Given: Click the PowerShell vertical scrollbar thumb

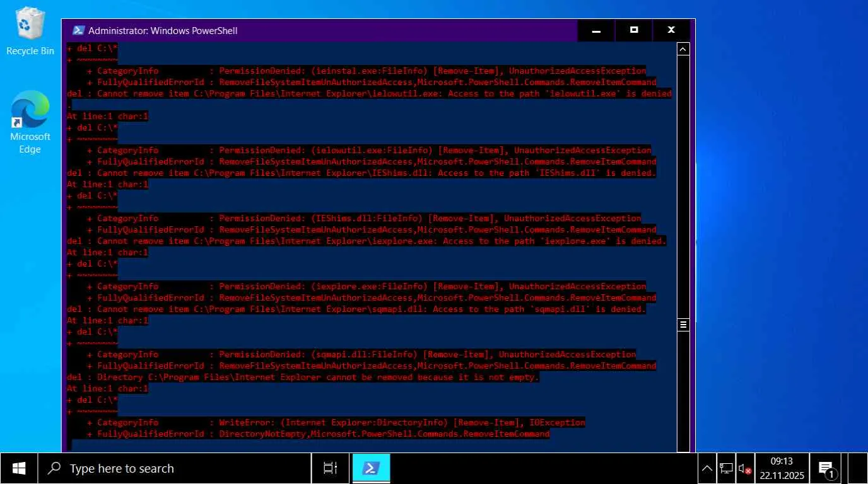Looking at the screenshot, I should (x=683, y=325).
